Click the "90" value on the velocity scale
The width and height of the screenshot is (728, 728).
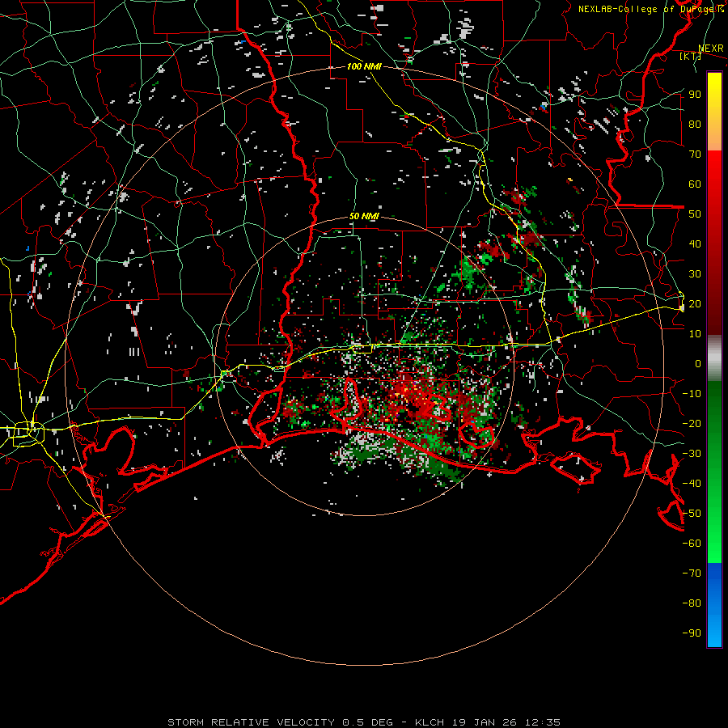click(x=695, y=95)
